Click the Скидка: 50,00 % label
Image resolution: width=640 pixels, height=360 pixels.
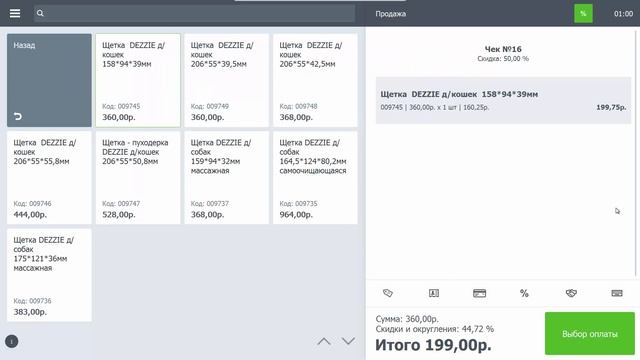503,59
